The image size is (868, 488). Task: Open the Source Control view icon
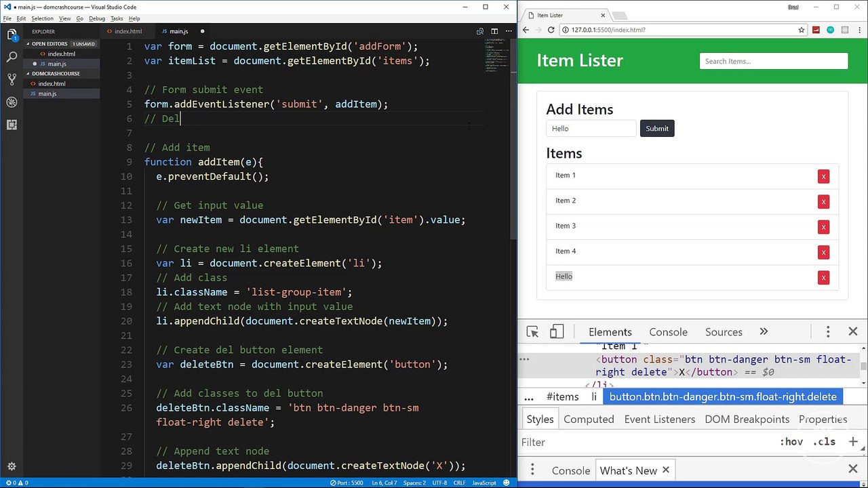pos(12,79)
